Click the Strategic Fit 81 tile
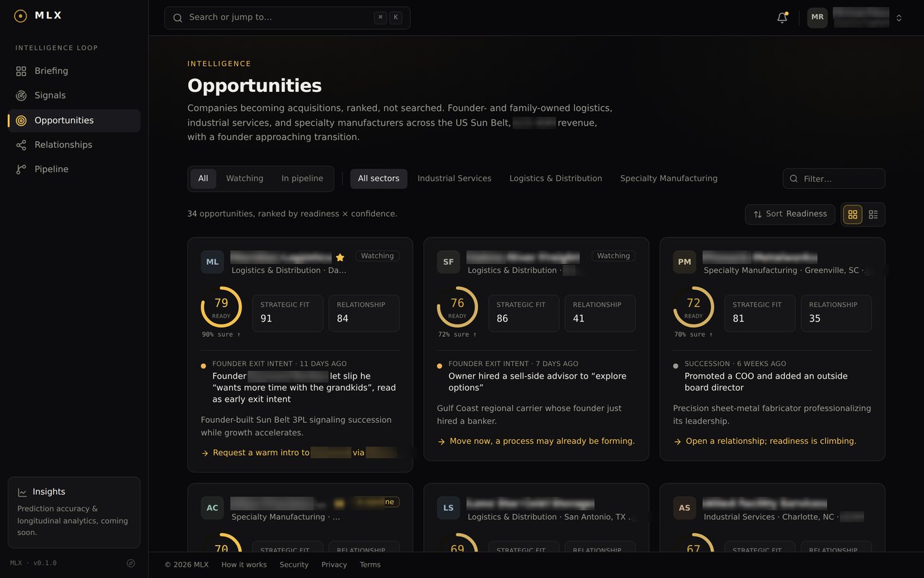The image size is (924, 578). (x=760, y=313)
